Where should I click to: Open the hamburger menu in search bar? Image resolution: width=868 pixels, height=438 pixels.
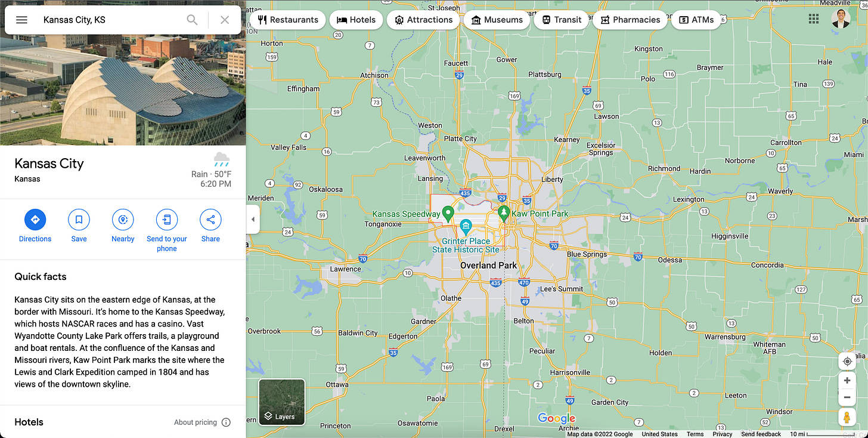coord(21,20)
